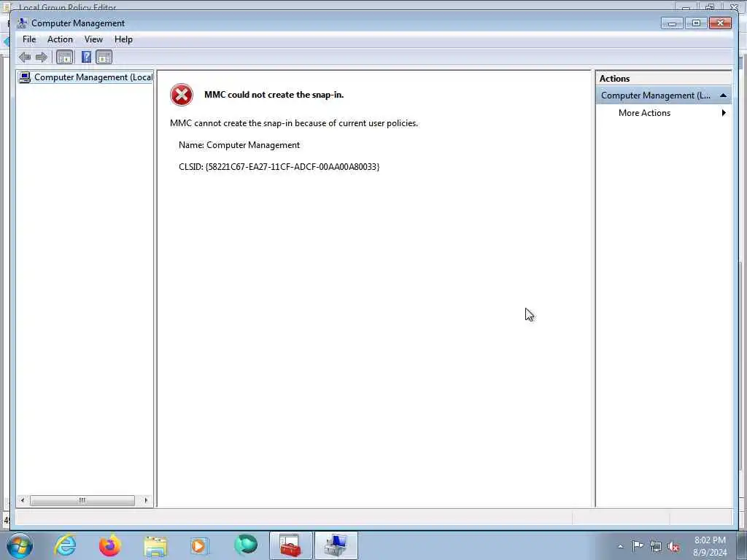
Task: Open the File menu
Action: 29,39
